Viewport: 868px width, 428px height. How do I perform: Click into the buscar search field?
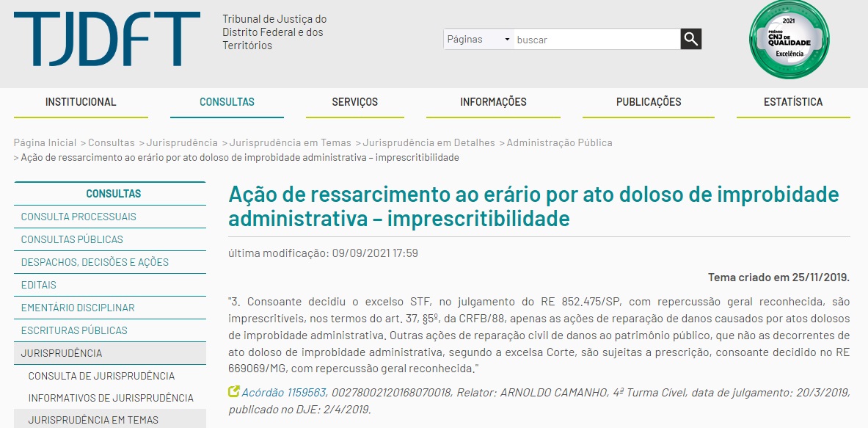click(597, 40)
